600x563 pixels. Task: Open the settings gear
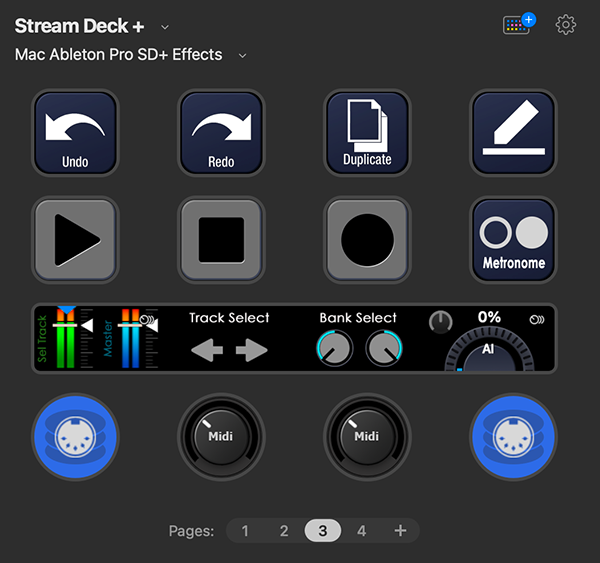(x=566, y=25)
